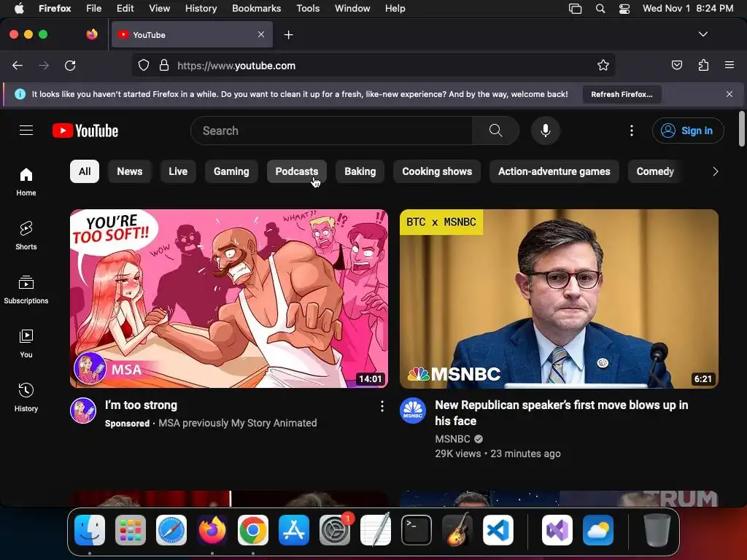The height and width of the screenshot is (560, 747).
Task: Select Action-adventure games chip
Action: click(554, 171)
